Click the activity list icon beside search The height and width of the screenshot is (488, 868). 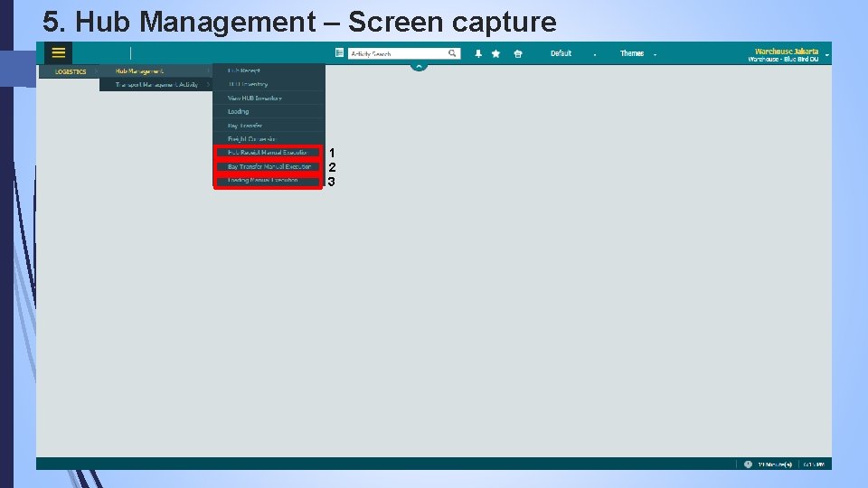click(339, 53)
